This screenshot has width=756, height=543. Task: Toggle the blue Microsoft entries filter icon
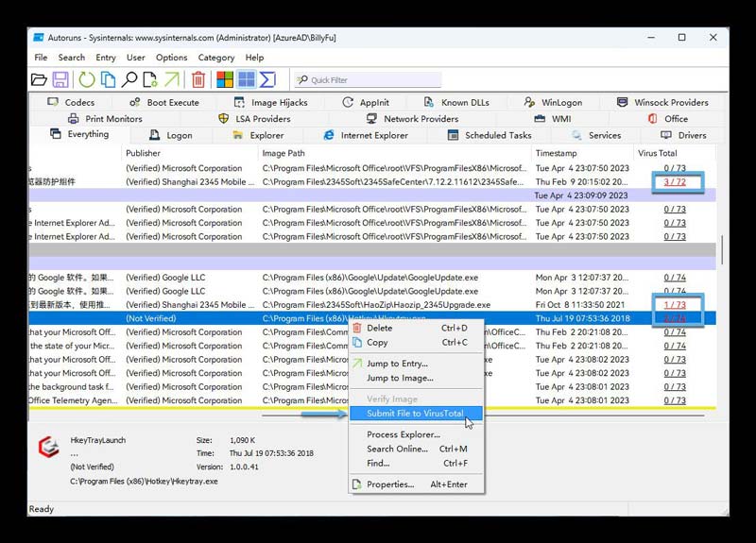coord(247,79)
